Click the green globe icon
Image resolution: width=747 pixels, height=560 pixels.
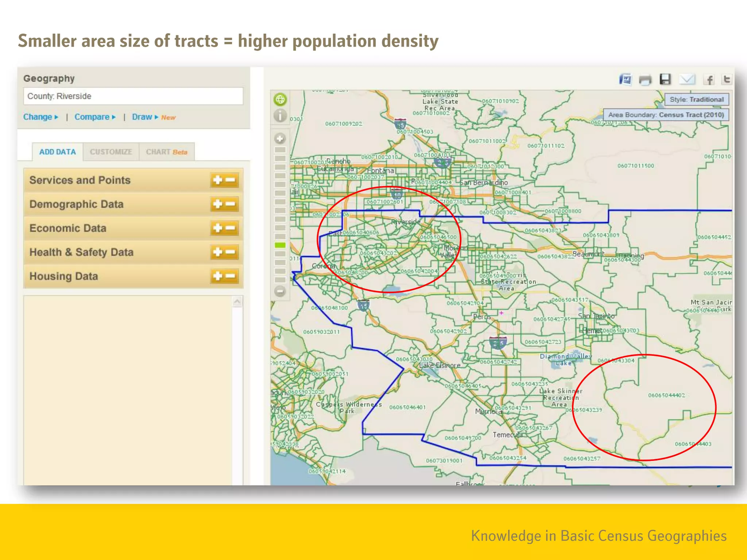[280, 99]
